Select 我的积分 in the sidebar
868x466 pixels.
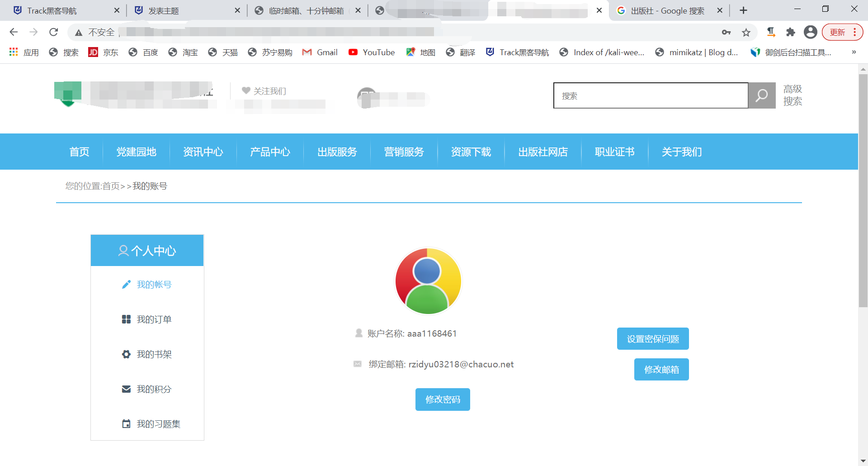(x=147, y=389)
